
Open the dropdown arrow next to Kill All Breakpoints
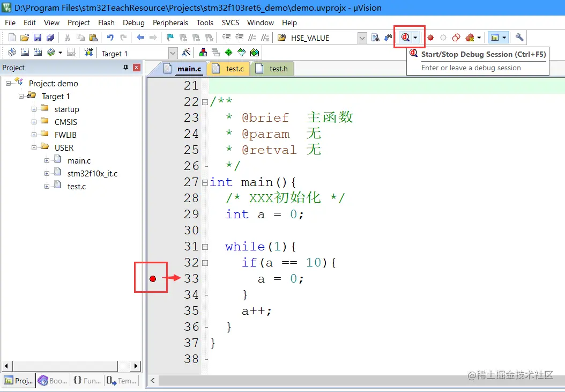click(479, 38)
